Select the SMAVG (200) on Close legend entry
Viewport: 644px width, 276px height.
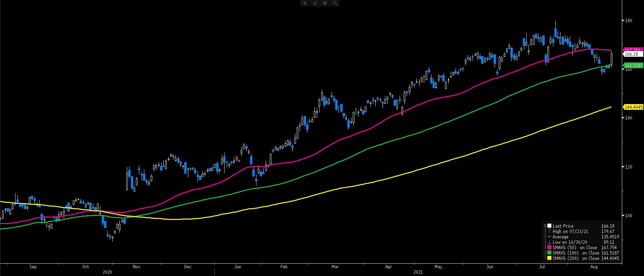tap(576, 258)
